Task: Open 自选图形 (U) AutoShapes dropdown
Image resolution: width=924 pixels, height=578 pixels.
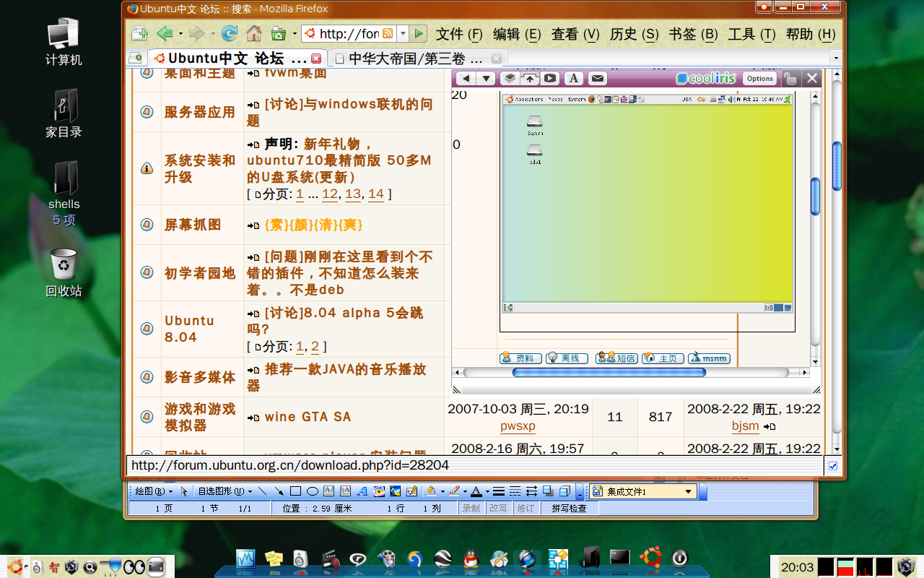Action: point(225,491)
